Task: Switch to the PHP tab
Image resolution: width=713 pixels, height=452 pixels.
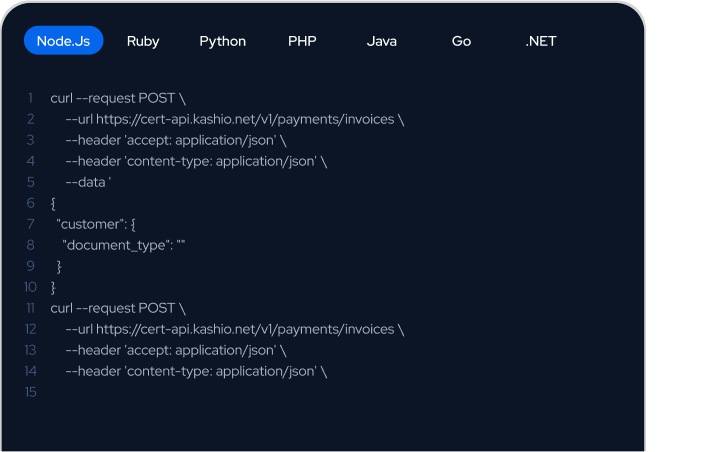Action: coord(302,41)
